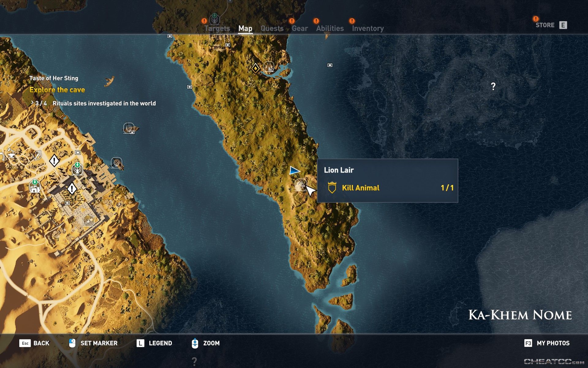Click the white exclamation side quest marker
Image resolution: width=588 pixels, height=368 pixels.
pyautogui.click(x=54, y=160)
